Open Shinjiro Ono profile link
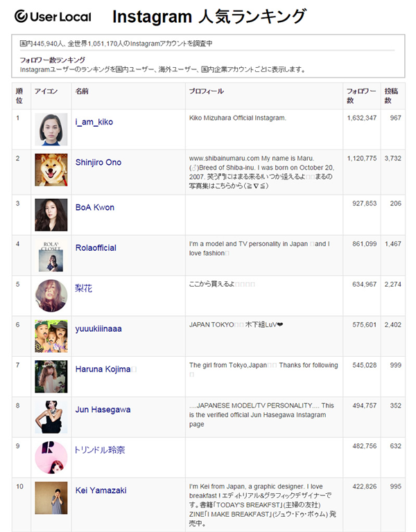 98,163
